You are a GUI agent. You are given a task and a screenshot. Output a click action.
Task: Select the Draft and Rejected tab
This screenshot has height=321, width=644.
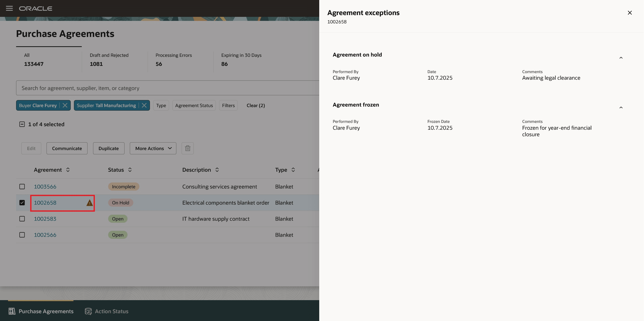click(x=109, y=60)
